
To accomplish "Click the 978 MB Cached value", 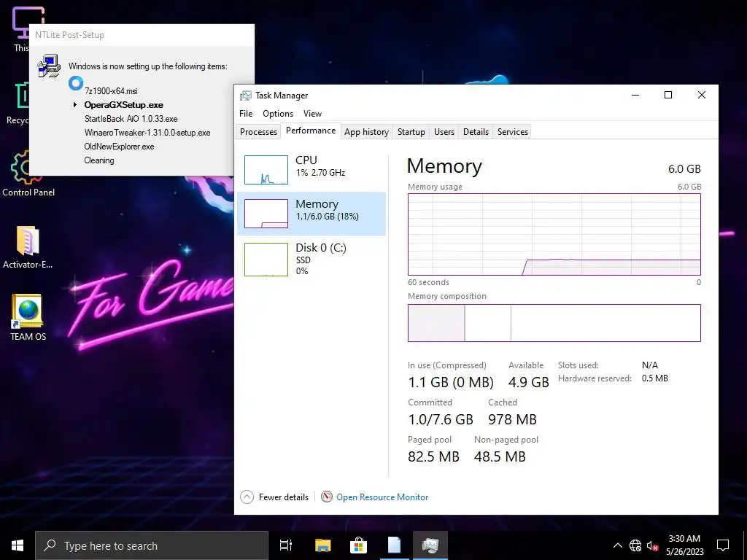I will 512,419.
